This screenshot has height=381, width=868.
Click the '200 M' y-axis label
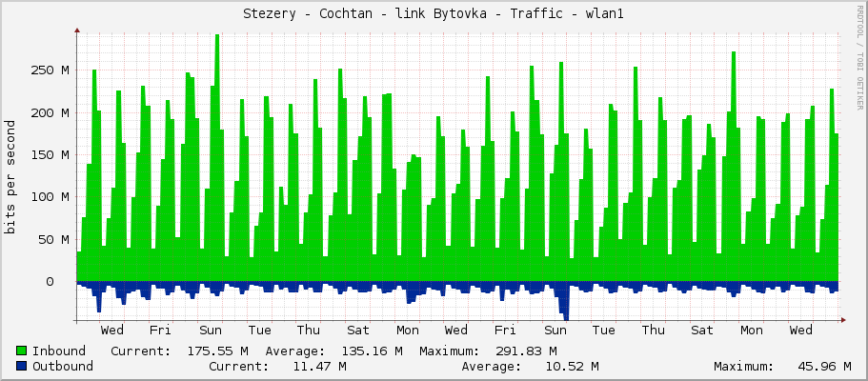pos(50,113)
